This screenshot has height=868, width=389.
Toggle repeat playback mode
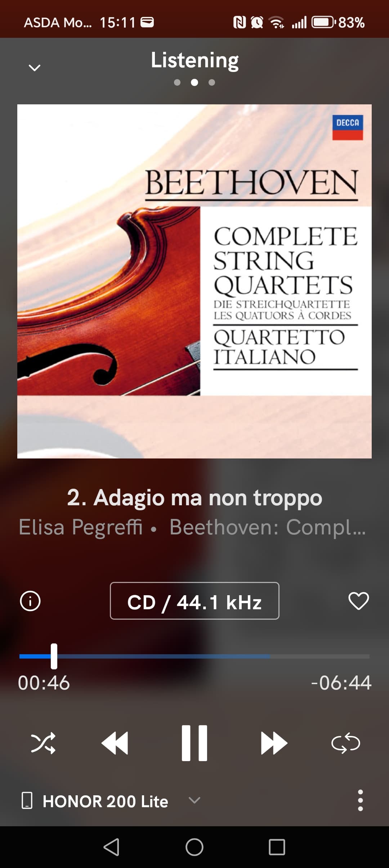pyautogui.click(x=345, y=743)
